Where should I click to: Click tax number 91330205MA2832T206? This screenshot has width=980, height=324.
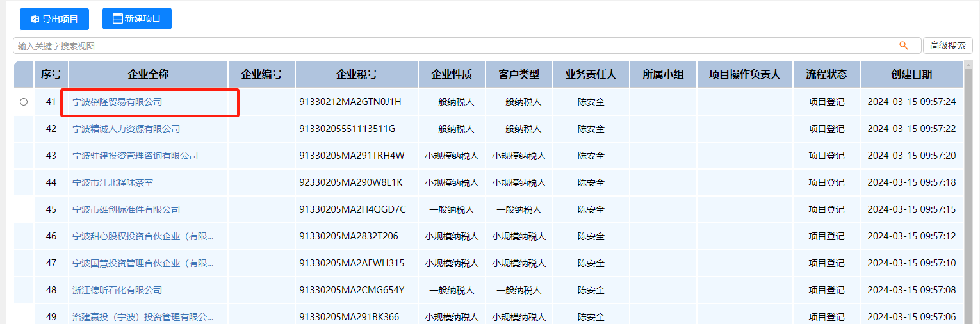pos(348,236)
